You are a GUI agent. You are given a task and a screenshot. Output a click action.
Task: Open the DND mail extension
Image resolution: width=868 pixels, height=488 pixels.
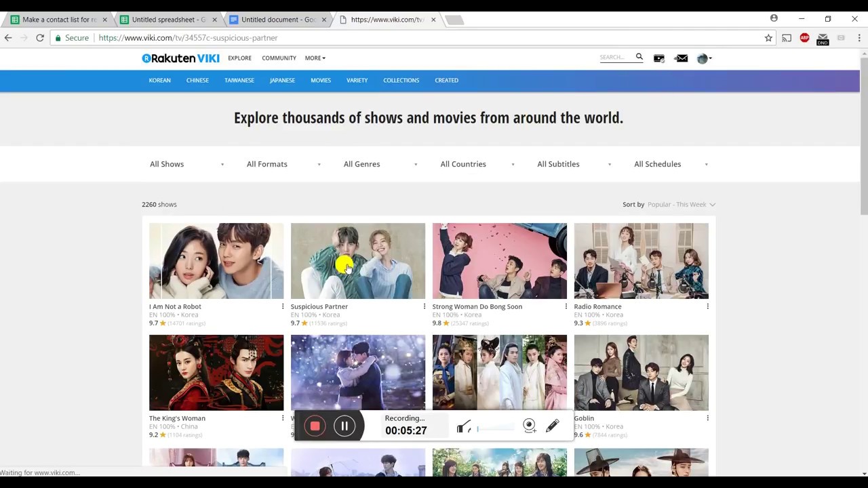click(x=823, y=39)
